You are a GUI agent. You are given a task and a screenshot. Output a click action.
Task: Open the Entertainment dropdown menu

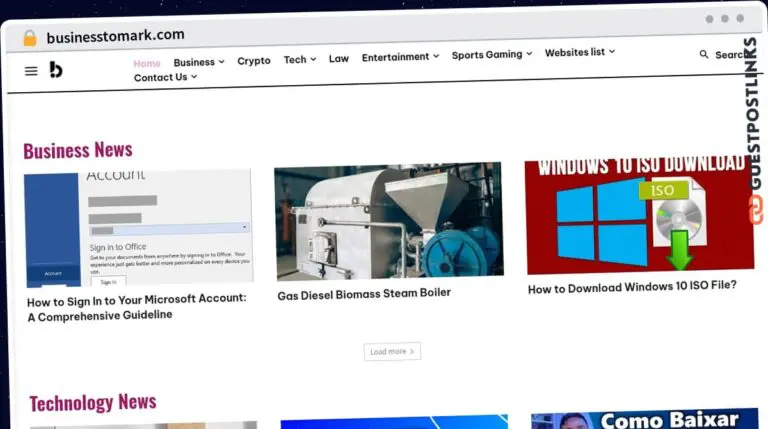click(400, 57)
